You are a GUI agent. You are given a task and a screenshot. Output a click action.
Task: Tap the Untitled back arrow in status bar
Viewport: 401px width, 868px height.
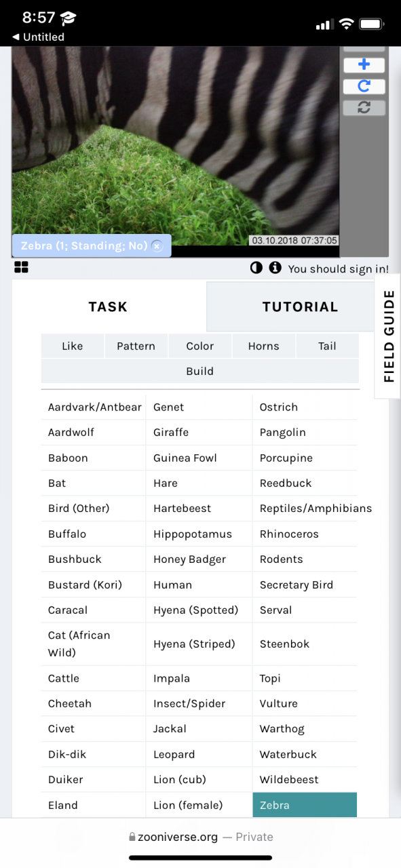38,37
